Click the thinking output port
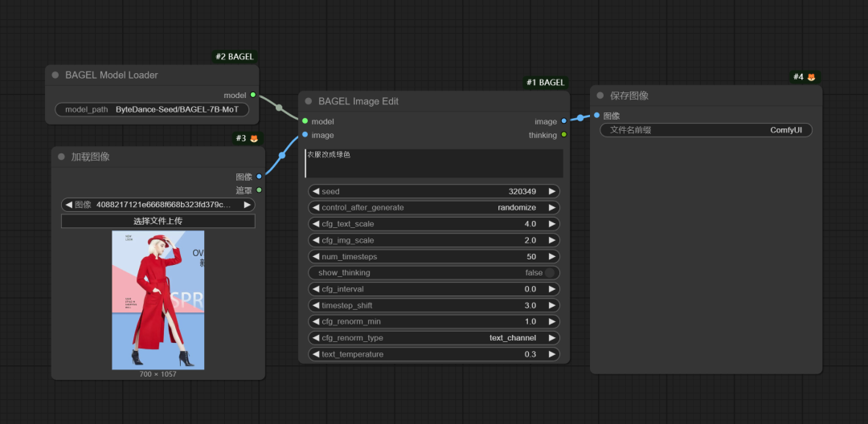Viewport: 868px width, 424px height. click(563, 134)
